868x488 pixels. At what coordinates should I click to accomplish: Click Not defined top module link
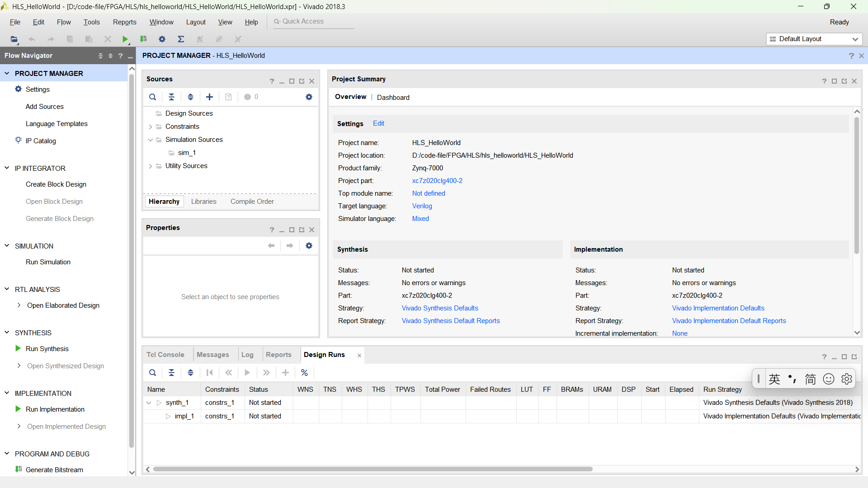[429, 193]
